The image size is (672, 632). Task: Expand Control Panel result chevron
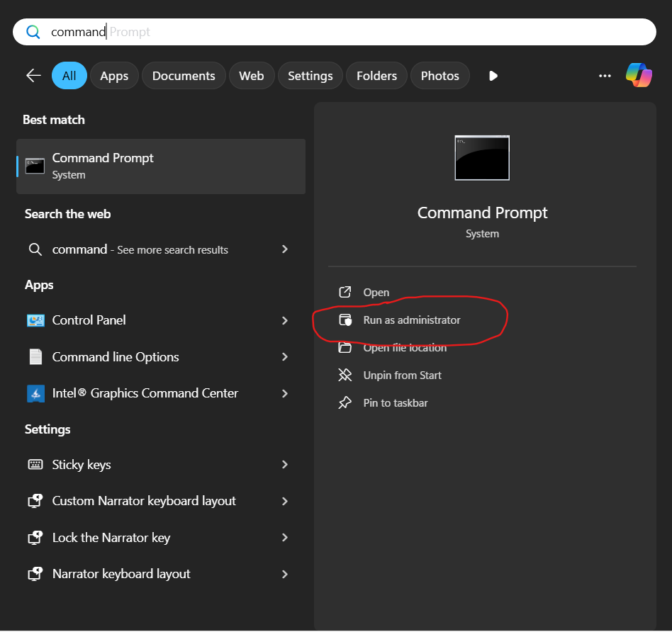coord(285,320)
